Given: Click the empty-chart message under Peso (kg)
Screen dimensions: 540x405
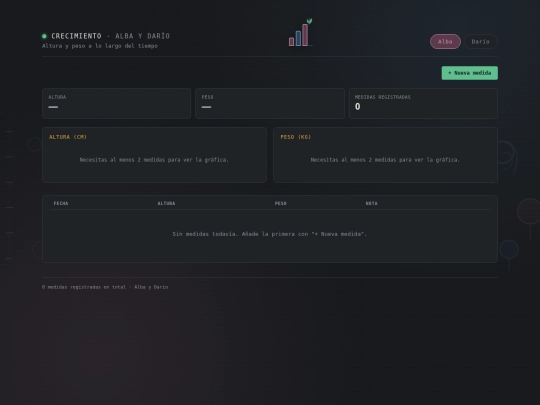Looking at the screenshot, I should tap(385, 160).
